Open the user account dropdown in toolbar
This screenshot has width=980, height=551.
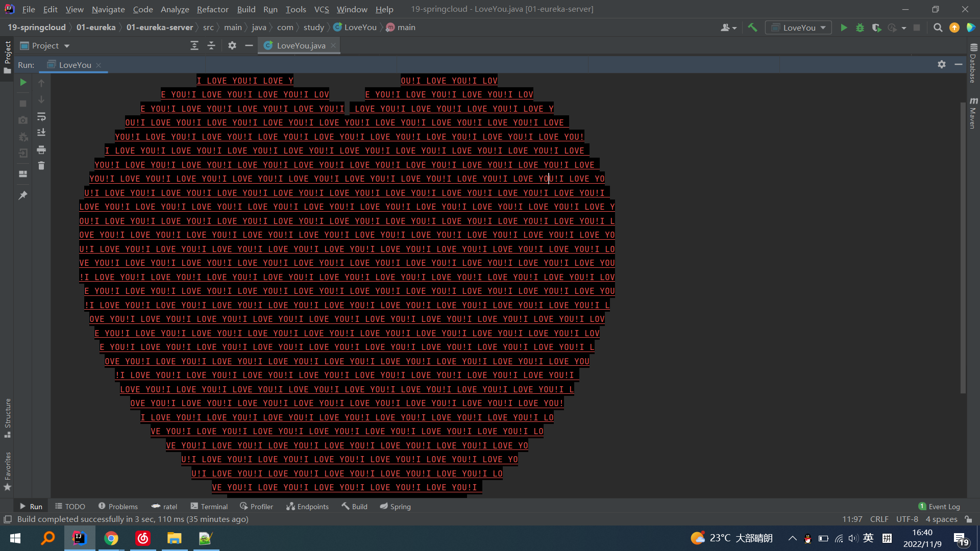[728, 28]
